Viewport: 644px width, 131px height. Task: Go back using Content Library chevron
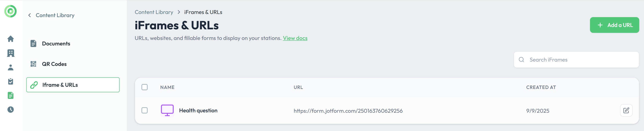click(30, 15)
